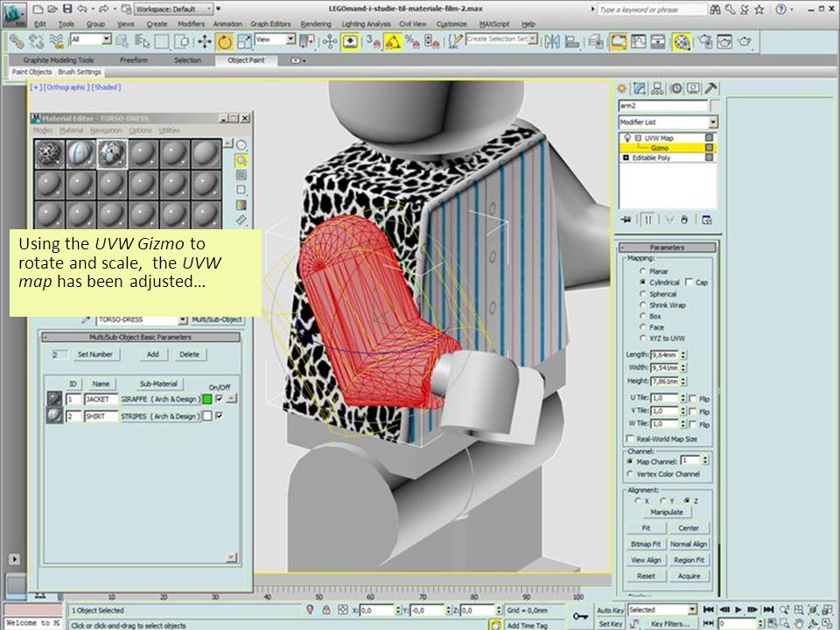Click the Set Keys key icon
Viewport: 840px width, 630px height.
click(580, 617)
